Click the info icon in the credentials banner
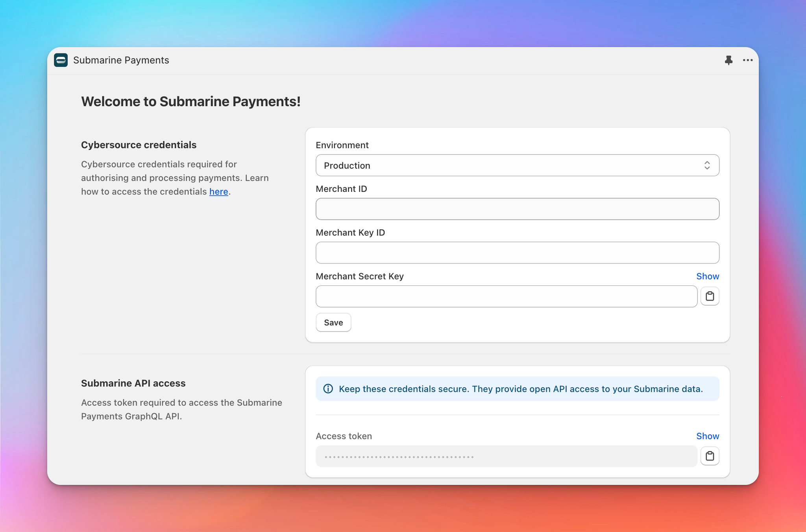Image resolution: width=806 pixels, height=532 pixels. tap(328, 389)
